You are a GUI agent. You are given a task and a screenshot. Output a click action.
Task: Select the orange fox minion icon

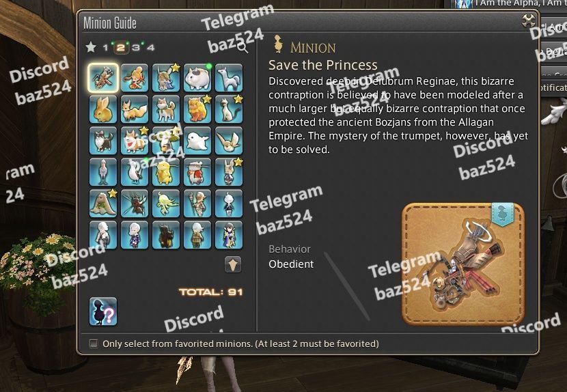pos(134,109)
